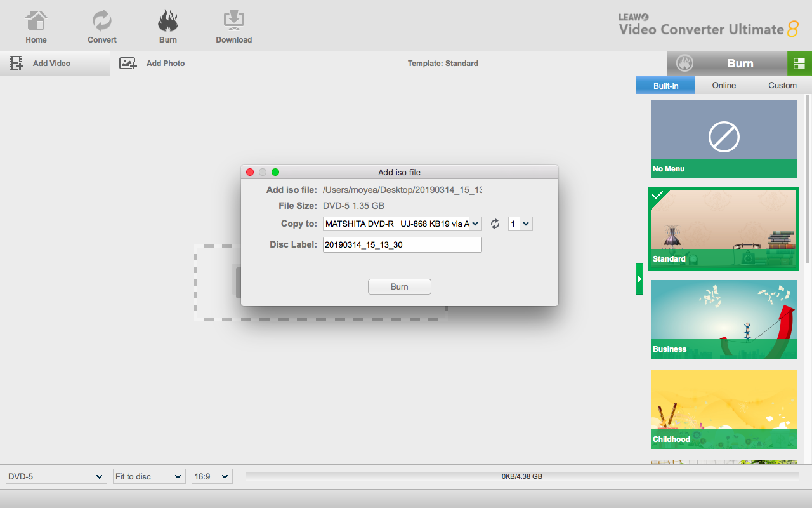Click the Add Video film icon
The width and height of the screenshot is (812, 508).
click(16, 63)
